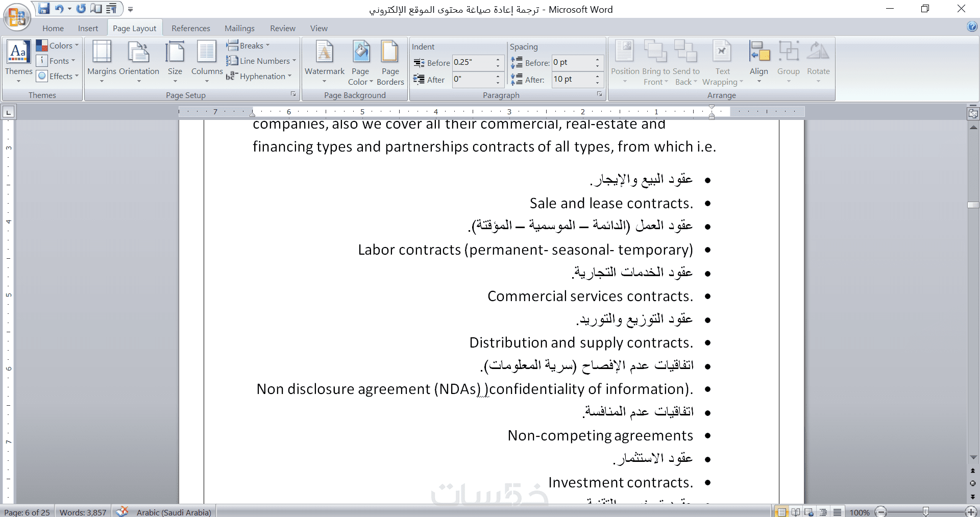Screen dimensions: 980x517
Task: Click the zoom slider handle
Action: pos(926,512)
